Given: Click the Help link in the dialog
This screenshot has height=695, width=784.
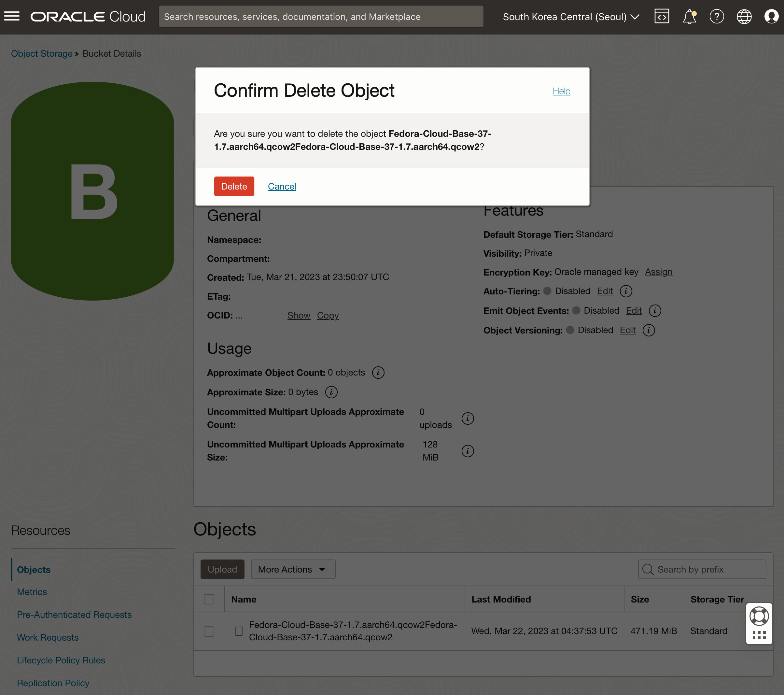Looking at the screenshot, I should point(561,91).
